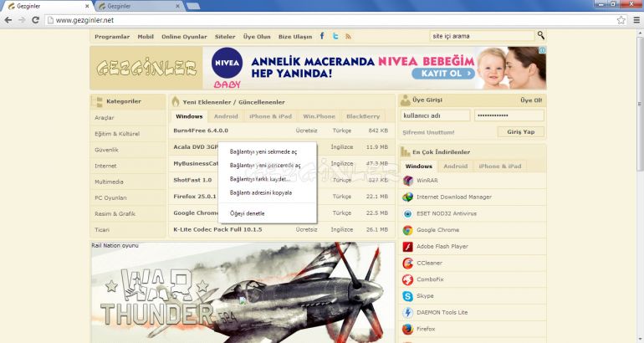This screenshot has width=644, height=343.
Task: Reload the page with refresh icon
Action: [35, 20]
